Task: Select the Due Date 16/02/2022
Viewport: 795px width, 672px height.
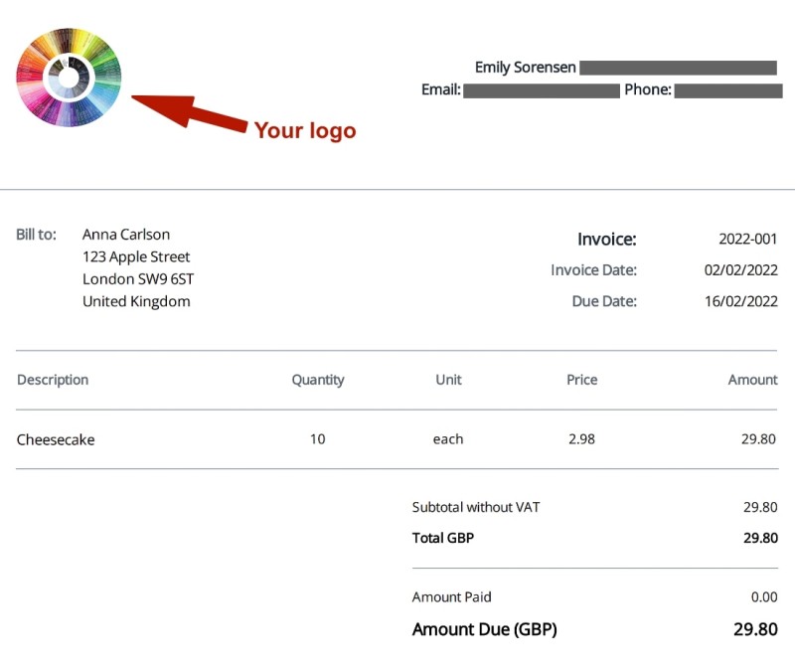Action: click(740, 301)
